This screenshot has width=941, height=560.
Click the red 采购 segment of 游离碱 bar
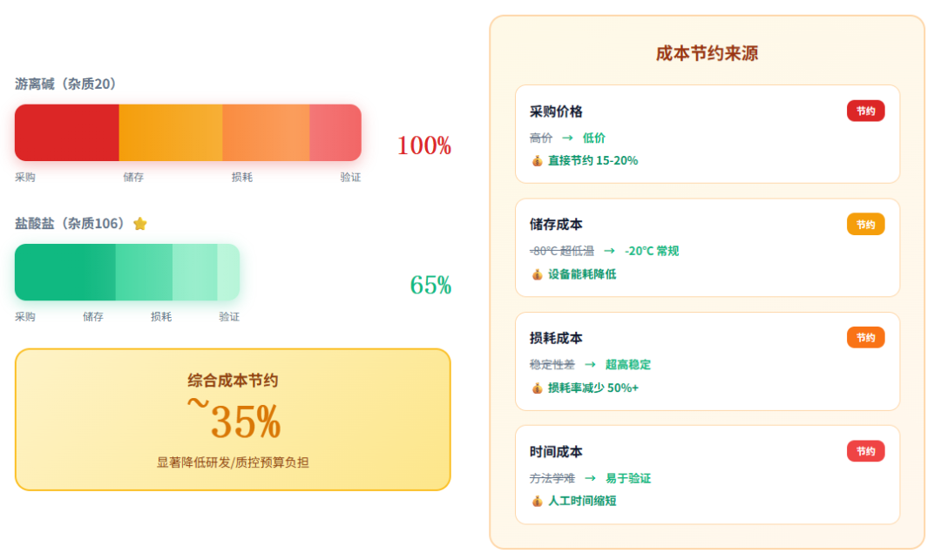coord(67,132)
